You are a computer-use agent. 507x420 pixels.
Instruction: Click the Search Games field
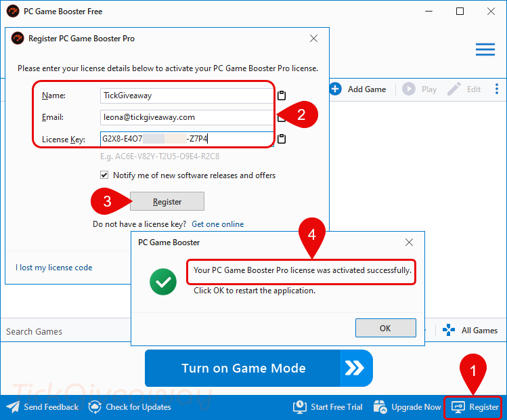pyautogui.click(x=66, y=331)
